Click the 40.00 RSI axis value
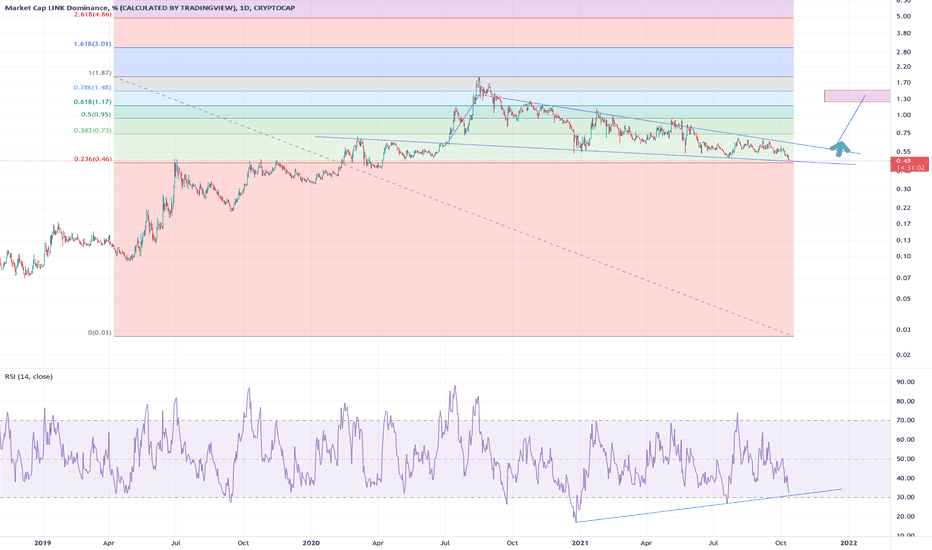The height and width of the screenshot is (550, 932). 906,478
